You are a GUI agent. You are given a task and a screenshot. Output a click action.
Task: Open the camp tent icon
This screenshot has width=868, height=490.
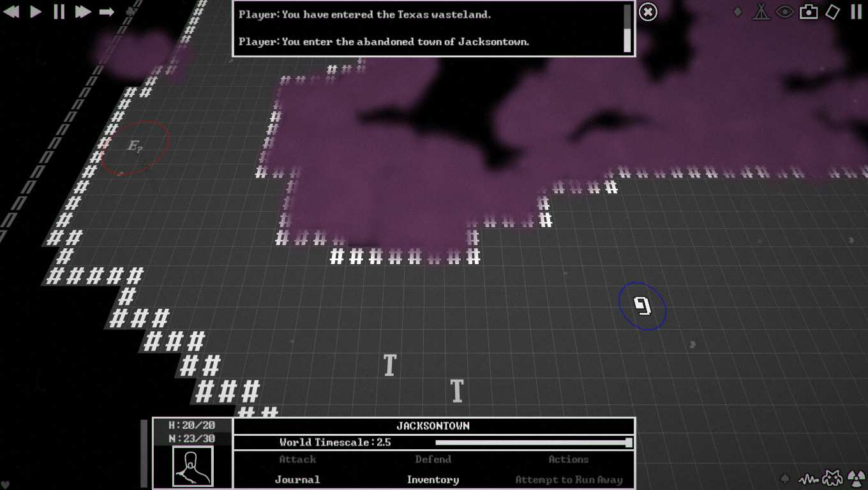pyautogui.click(x=761, y=11)
